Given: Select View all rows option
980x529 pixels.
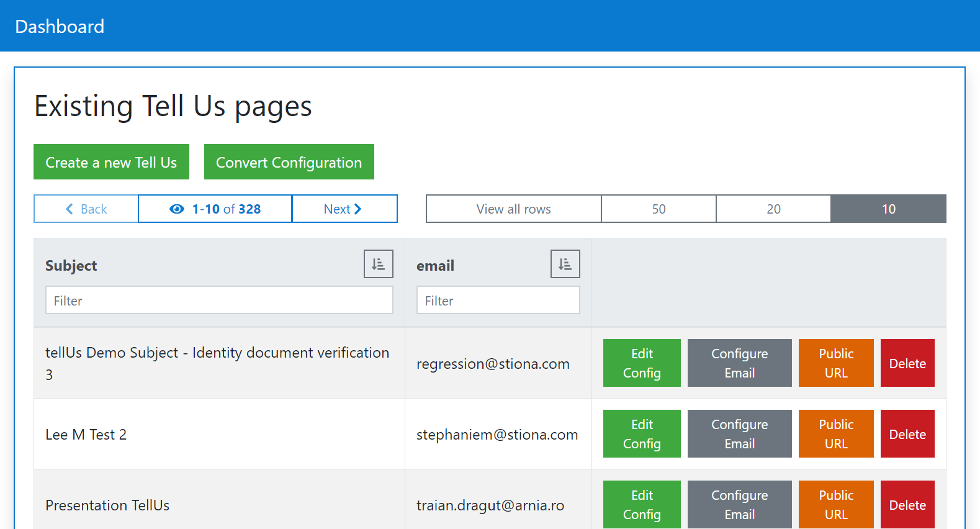Looking at the screenshot, I should [513, 209].
